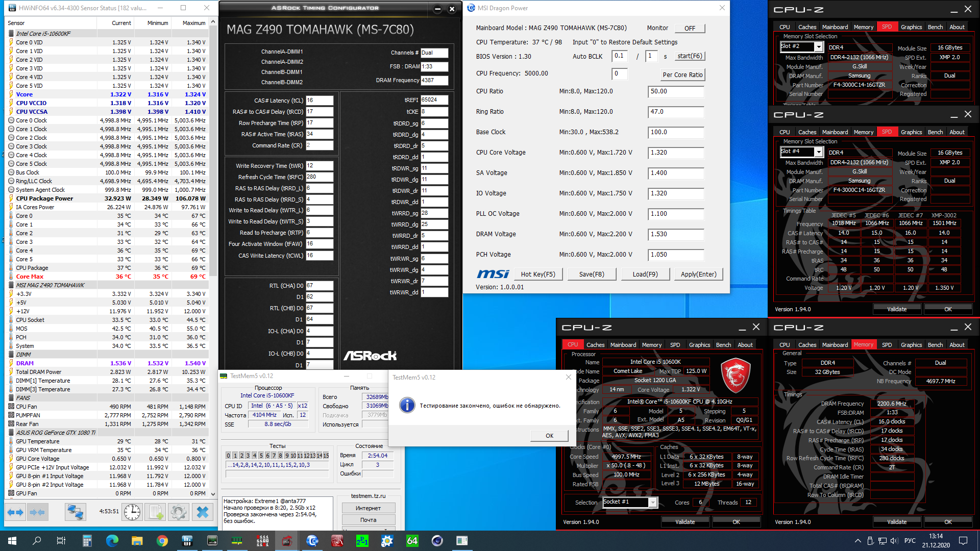Open the Socket #1 selection dropdown in CPU-Z
The width and height of the screenshot is (980, 551).
tap(653, 503)
